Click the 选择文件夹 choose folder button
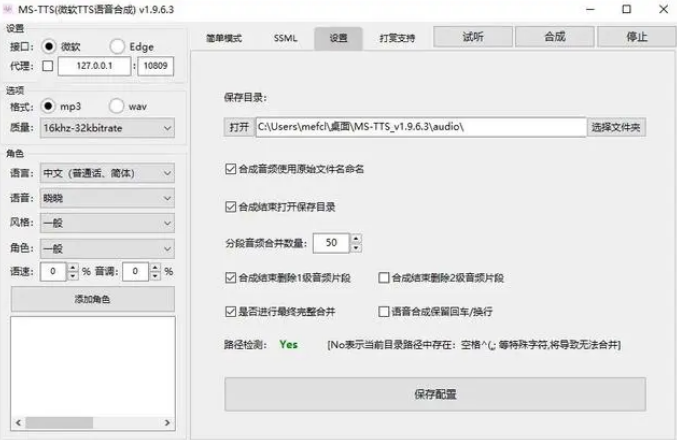 point(616,127)
